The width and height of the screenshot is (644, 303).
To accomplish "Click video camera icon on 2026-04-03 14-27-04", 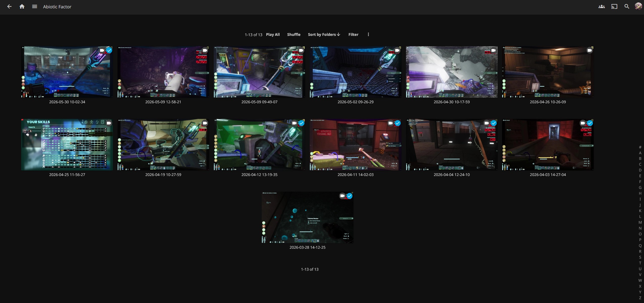I will tap(583, 123).
